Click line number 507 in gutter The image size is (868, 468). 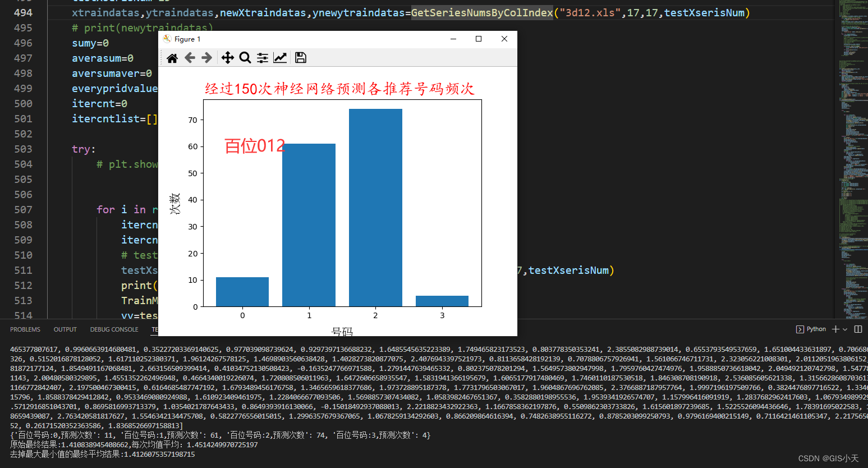point(23,209)
